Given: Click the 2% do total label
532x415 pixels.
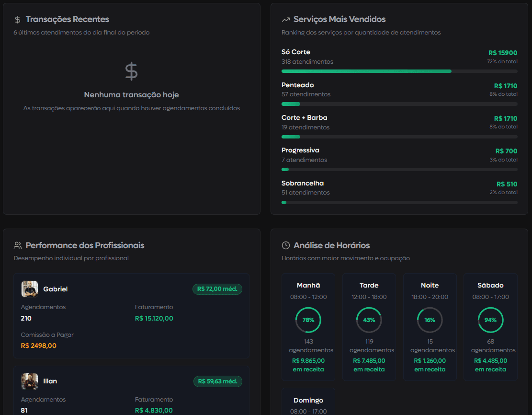Looking at the screenshot, I should 503,192.
